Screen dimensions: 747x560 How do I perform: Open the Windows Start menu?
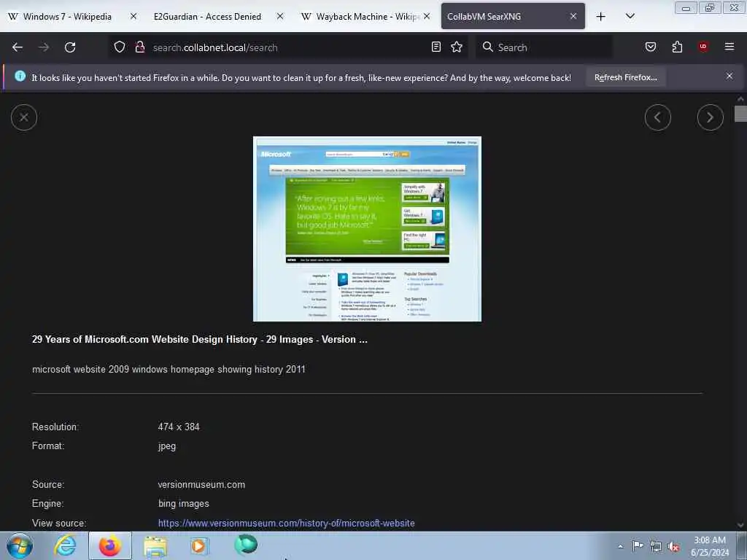coord(20,546)
